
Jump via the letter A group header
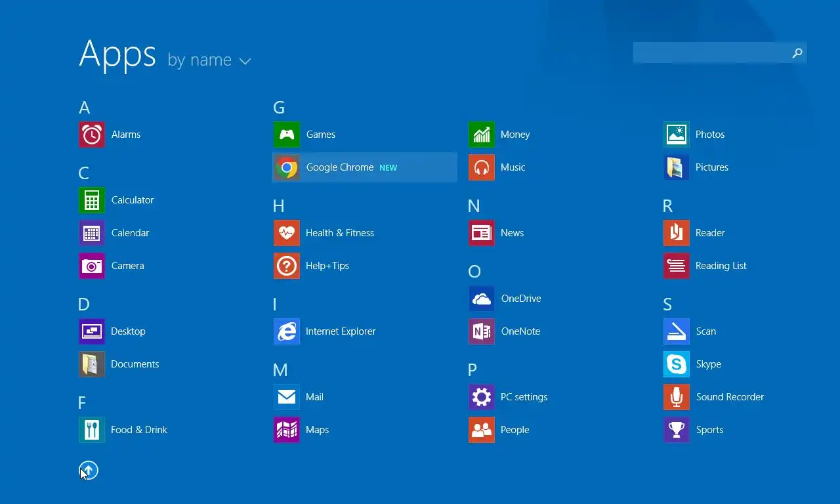click(84, 108)
